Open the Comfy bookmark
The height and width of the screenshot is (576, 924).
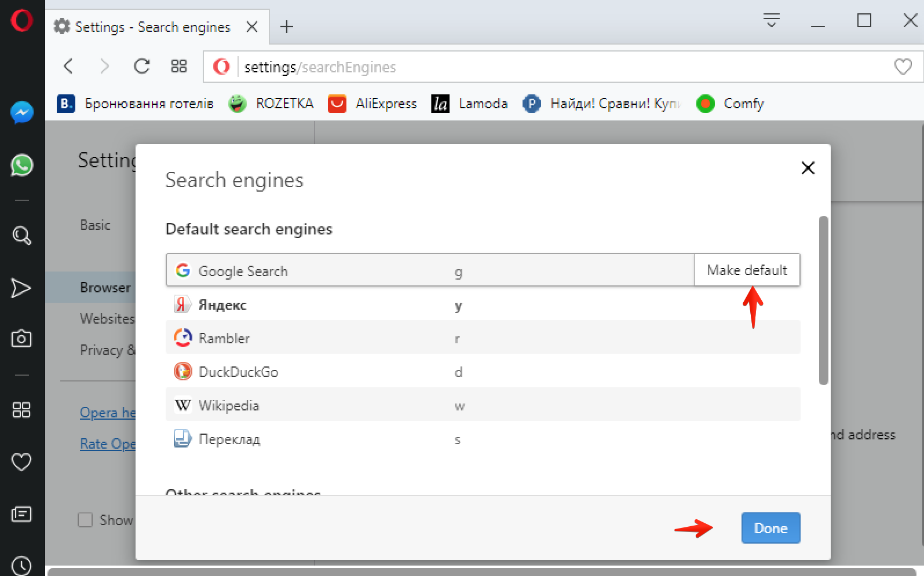[x=731, y=104]
